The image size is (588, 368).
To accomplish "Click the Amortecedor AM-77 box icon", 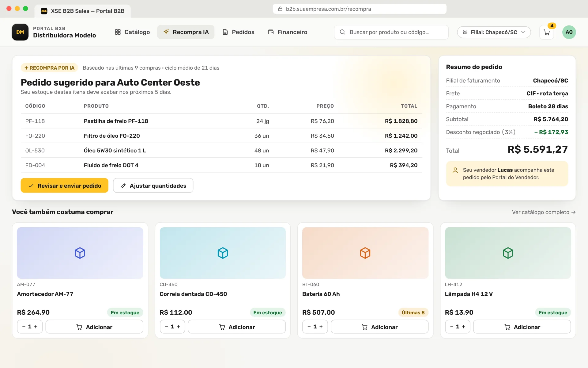I will 80,253.
